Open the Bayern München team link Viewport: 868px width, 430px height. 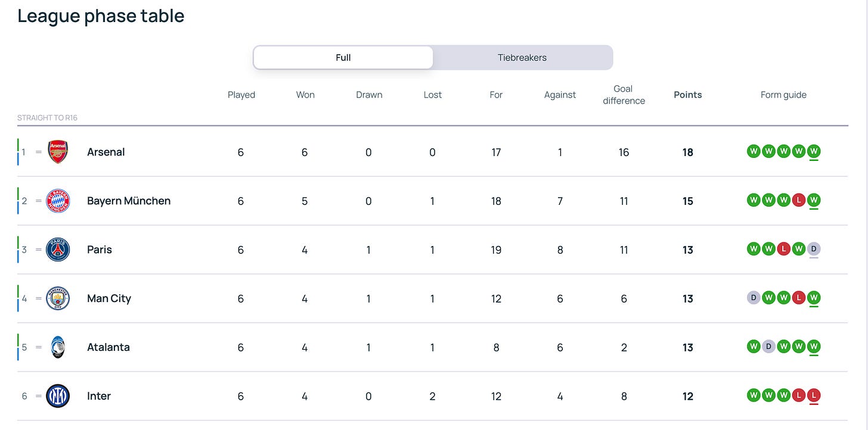[129, 201]
